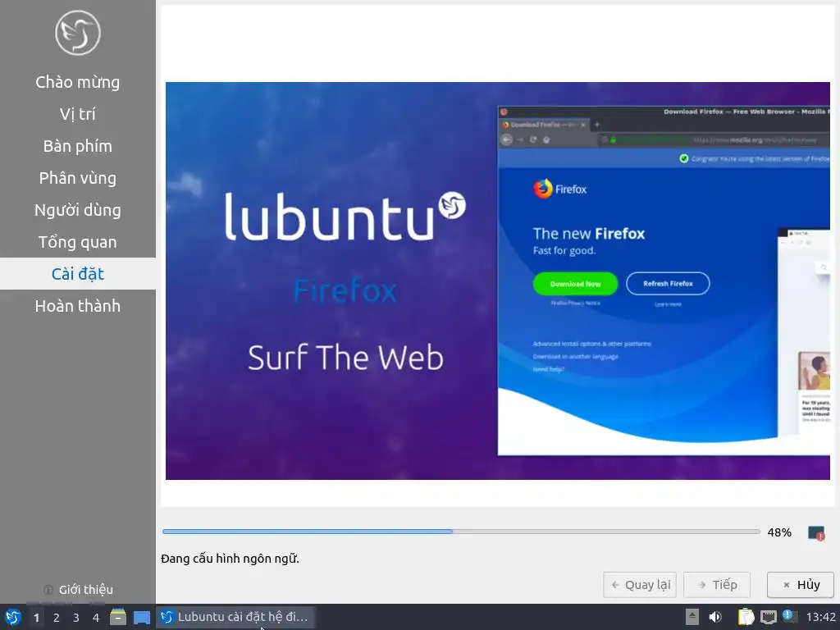Click the installation progress bar
This screenshot has height=630, width=840.
(461, 532)
